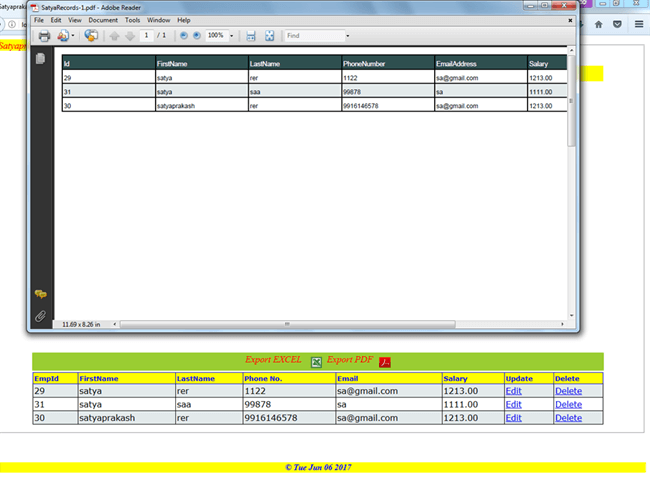
Task: Open the Help menu
Action: (184, 20)
